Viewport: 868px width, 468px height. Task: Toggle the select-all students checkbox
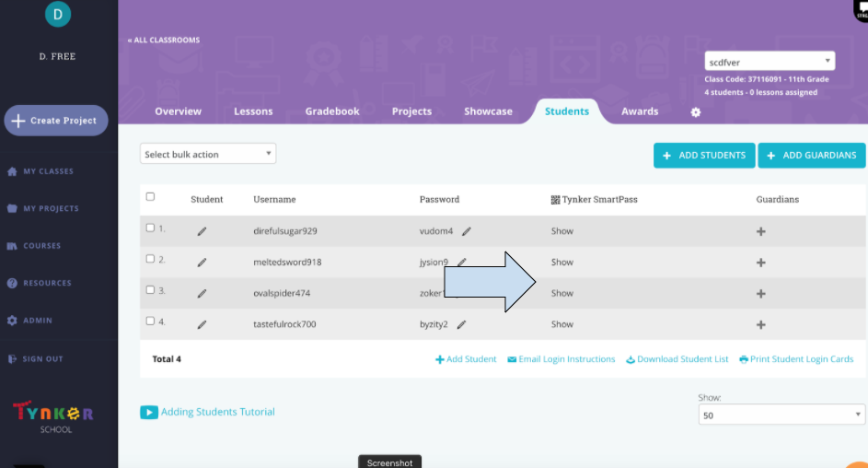pyautogui.click(x=151, y=196)
